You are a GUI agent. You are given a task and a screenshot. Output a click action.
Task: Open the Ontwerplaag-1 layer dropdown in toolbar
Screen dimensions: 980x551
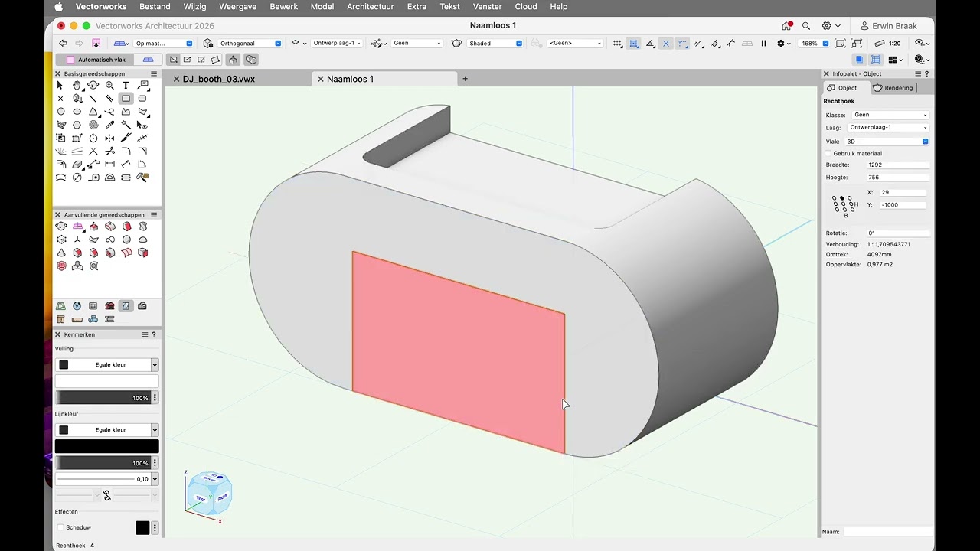[336, 44]
